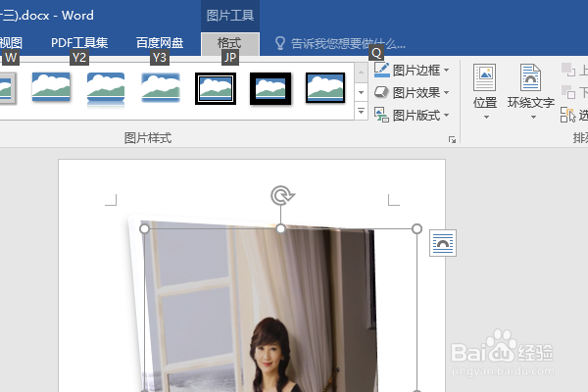Viewport: 588px width, 392px height.
Task: Select the Format (格式) ribbon tab
Action: [x=230, y=43]
